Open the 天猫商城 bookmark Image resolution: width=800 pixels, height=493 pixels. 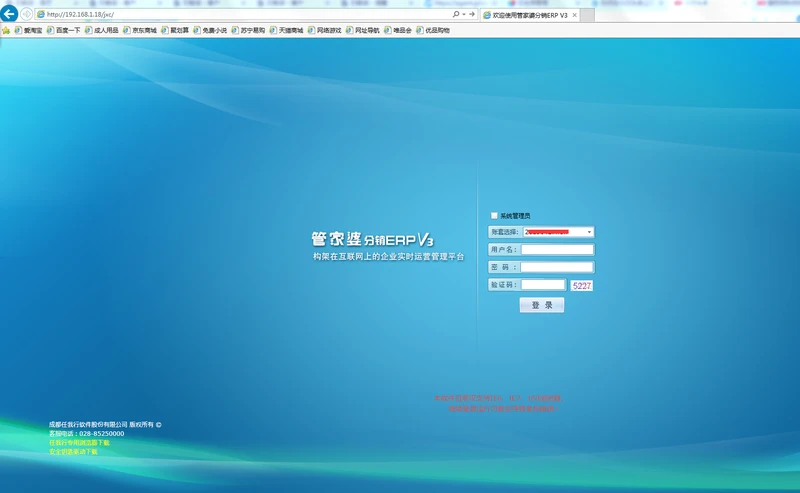(x=286, y=31)
